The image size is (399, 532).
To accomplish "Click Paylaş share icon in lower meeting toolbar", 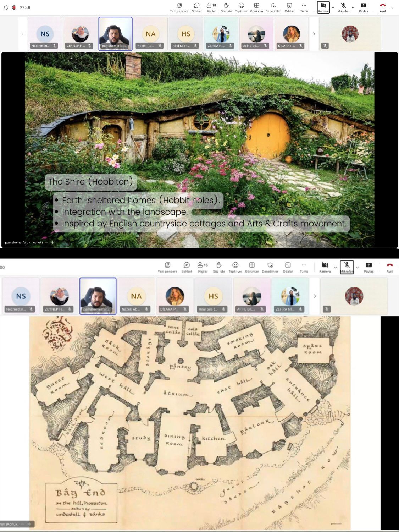I will (368, 267).
